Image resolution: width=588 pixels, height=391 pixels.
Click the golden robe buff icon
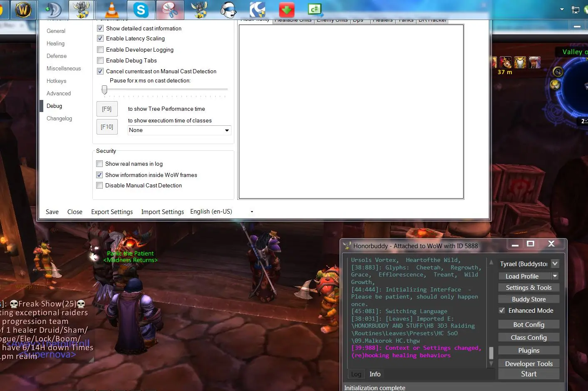pos(520,62)
